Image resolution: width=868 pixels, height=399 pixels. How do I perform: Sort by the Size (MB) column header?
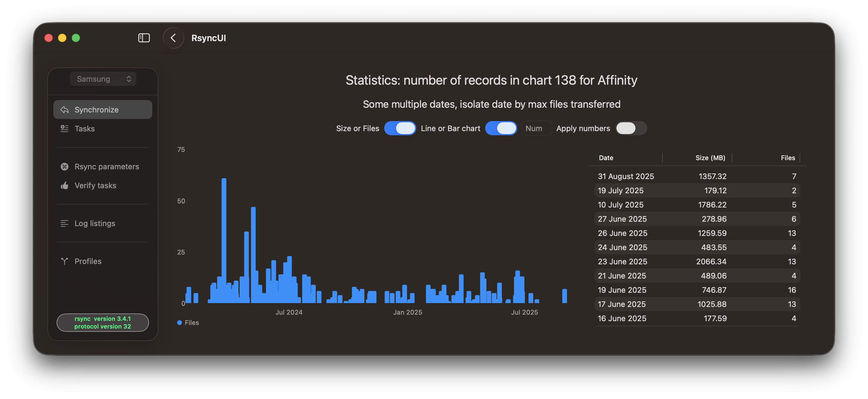[710, 158]
